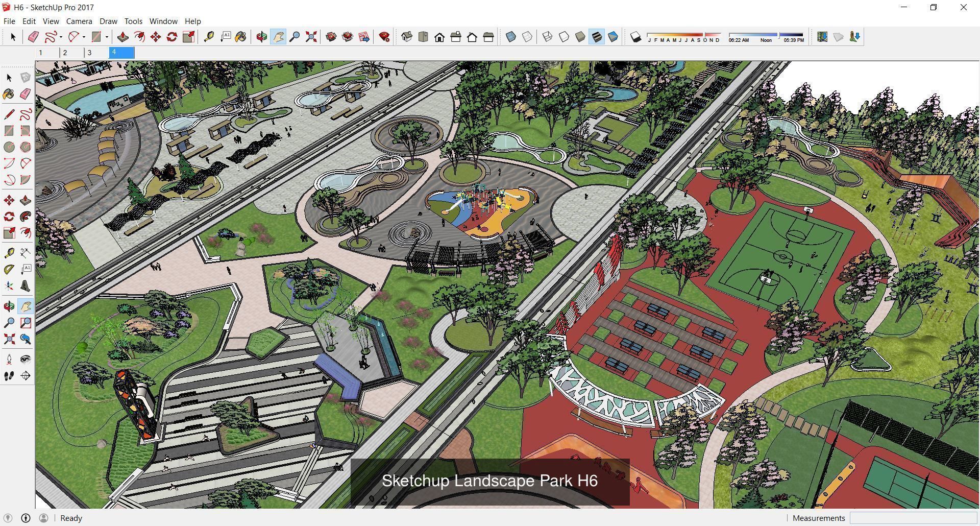The height and width of the screenshot is (526, 980).
Task: Enable Monochrome face style
Action: (613, 37)
